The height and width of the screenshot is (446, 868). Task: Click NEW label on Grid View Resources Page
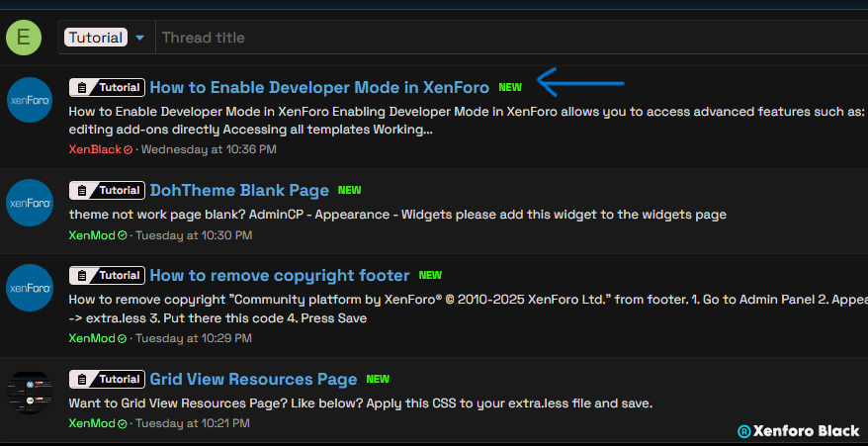(x=378, y=379)
